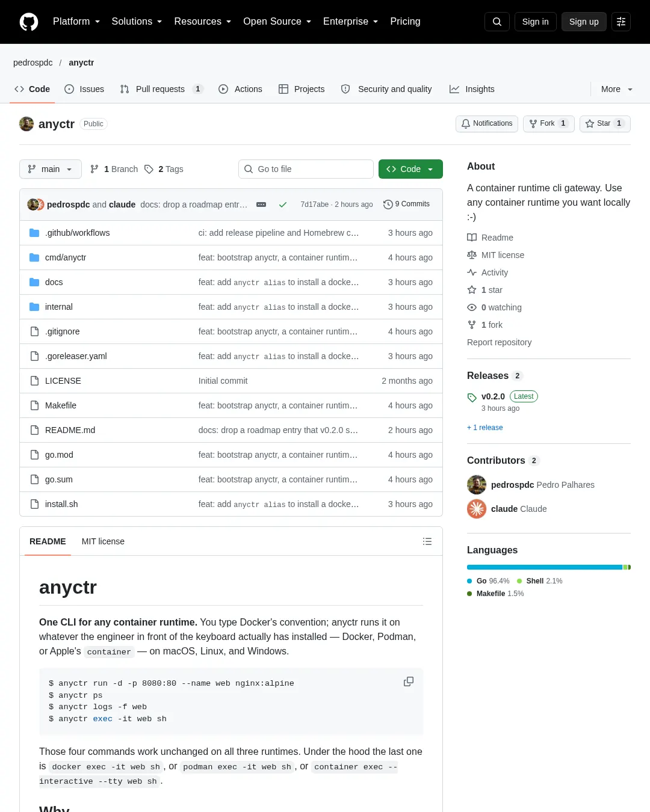This screenshot has height=812, width=650.
Task: Switch to the Issues tab
Action: [x=84, y=89]
